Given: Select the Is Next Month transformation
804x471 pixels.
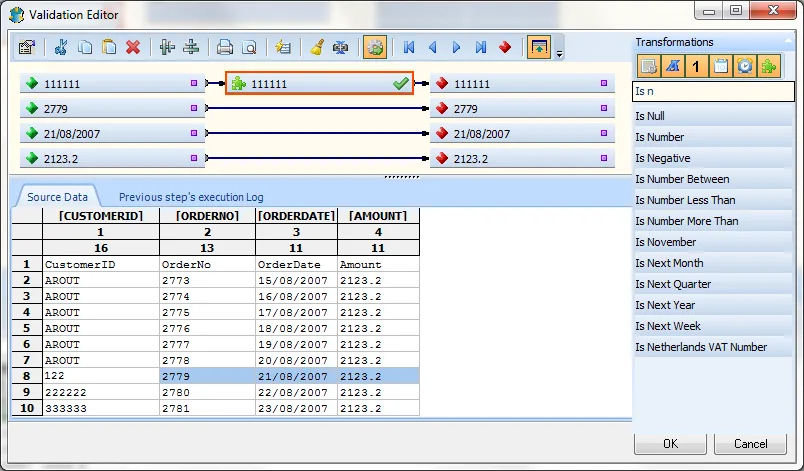Looking at the screenshot, I should (713, 263).
